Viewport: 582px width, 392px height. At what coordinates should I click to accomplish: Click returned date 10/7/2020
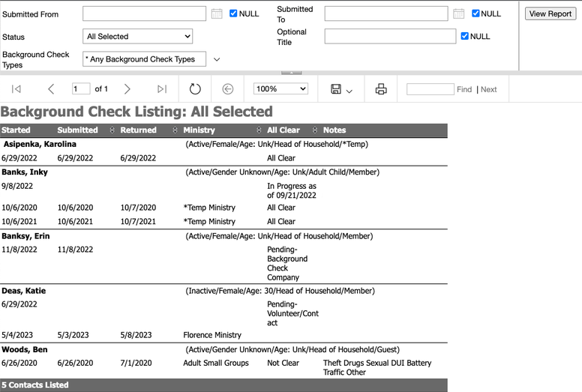[138, 208]
